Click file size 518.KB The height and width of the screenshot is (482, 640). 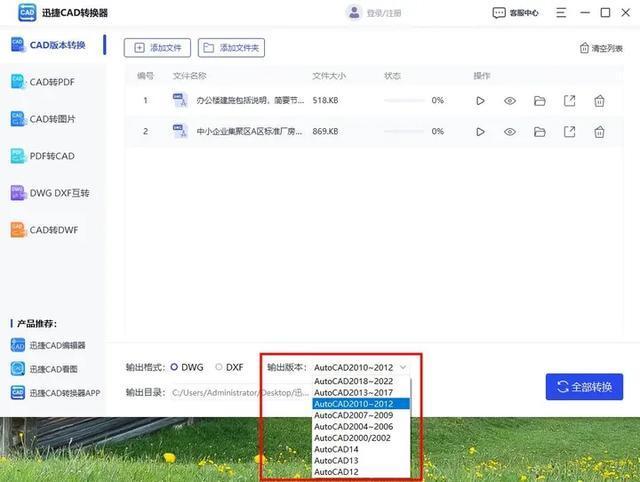(325, 100)
